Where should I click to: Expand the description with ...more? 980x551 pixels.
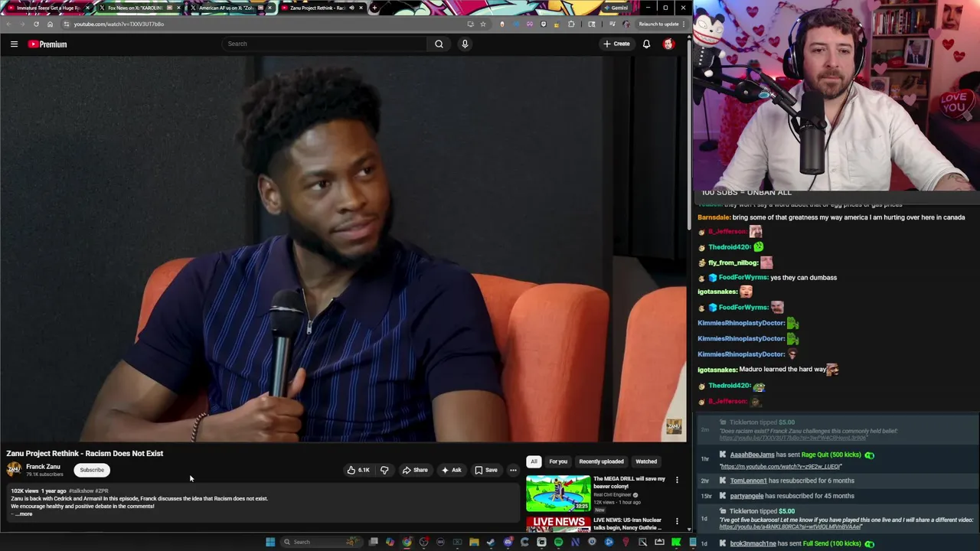point(24,514)
